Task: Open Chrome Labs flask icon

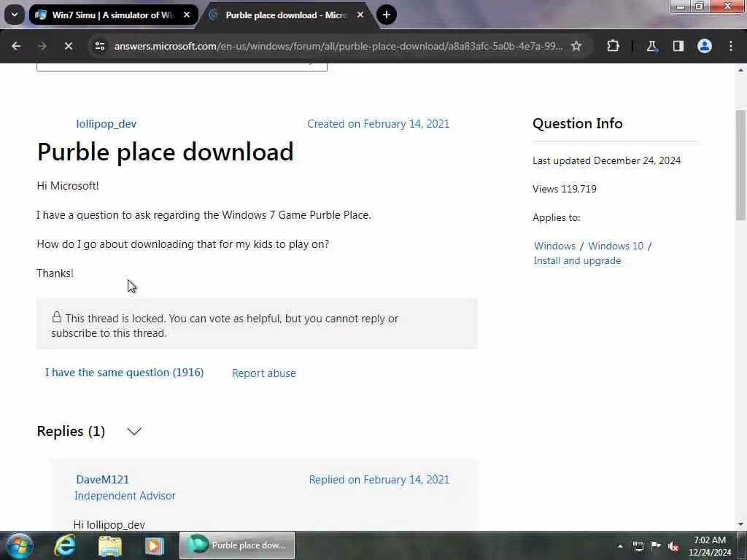Action: (651, 46)
